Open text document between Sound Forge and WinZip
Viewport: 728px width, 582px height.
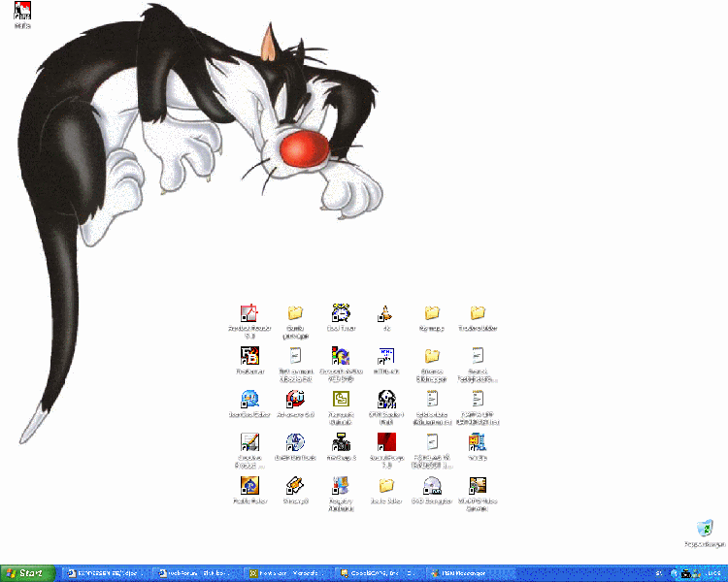[432, 442]
